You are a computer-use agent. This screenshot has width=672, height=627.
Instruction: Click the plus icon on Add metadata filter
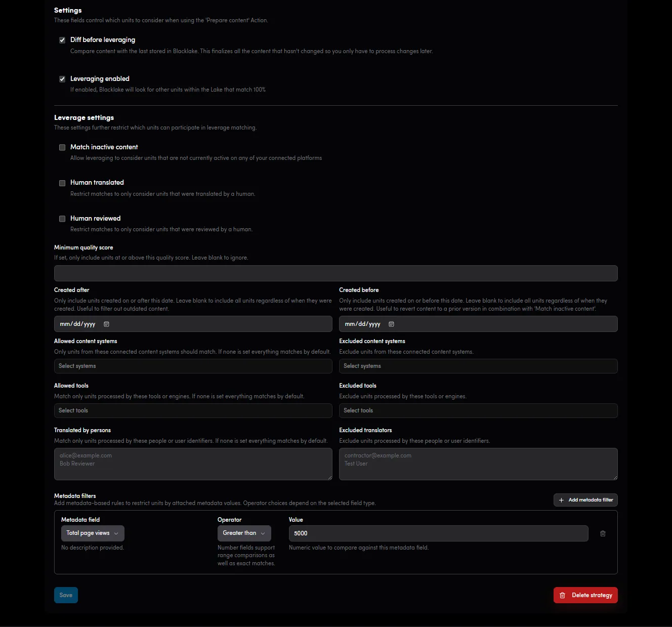click(x=562, y=500)
